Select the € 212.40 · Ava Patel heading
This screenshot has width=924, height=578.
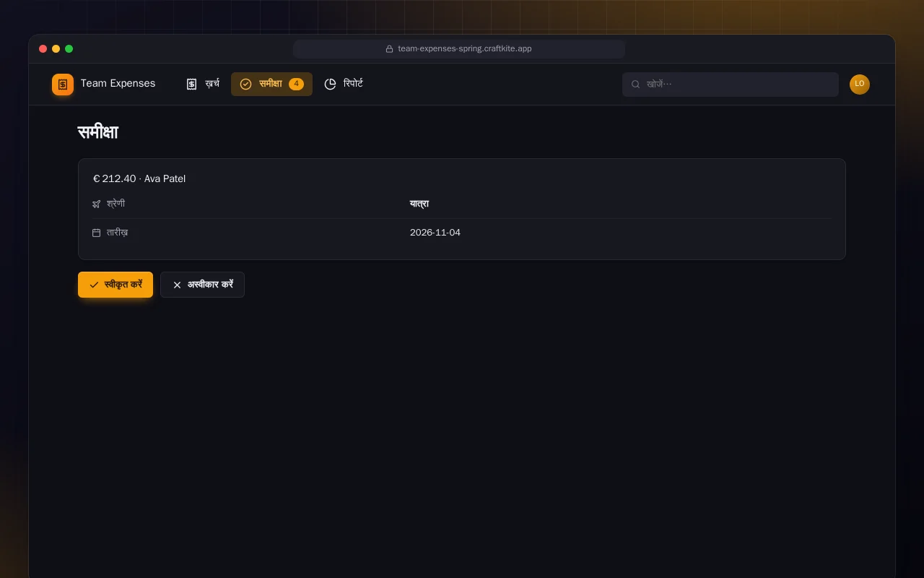139,178
